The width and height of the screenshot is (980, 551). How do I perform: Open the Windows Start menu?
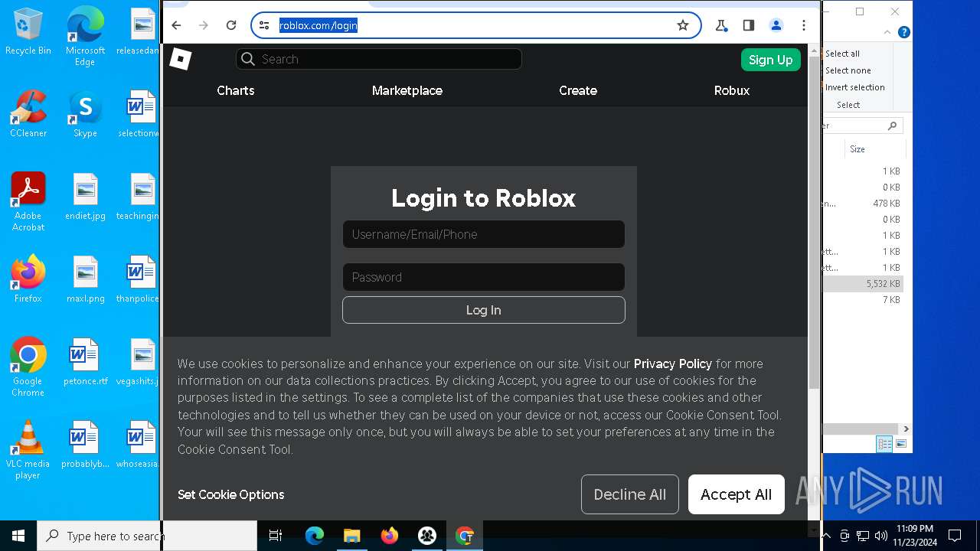point(18,536)
